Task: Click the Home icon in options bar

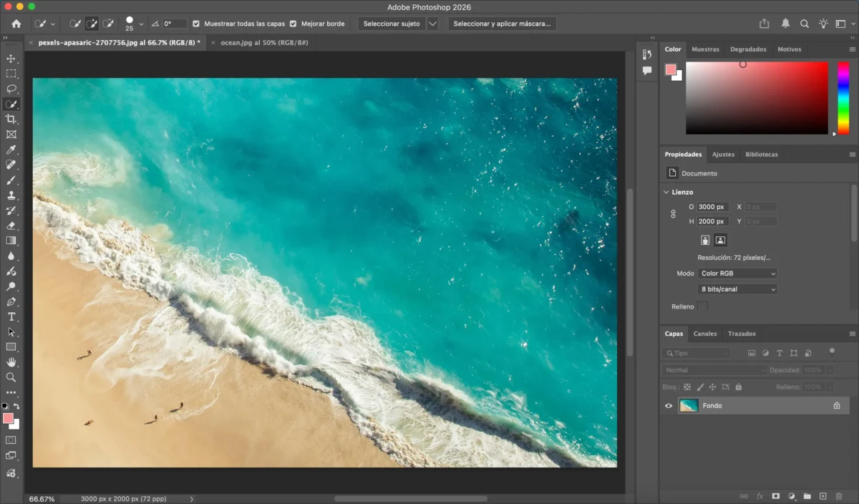Action: (x=16, y=24)
